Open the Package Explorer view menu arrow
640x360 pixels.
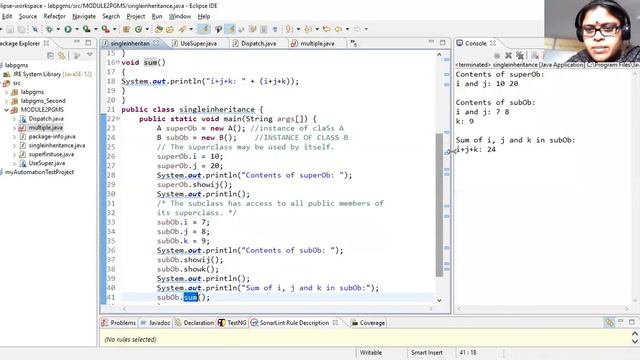click(89, 55)
